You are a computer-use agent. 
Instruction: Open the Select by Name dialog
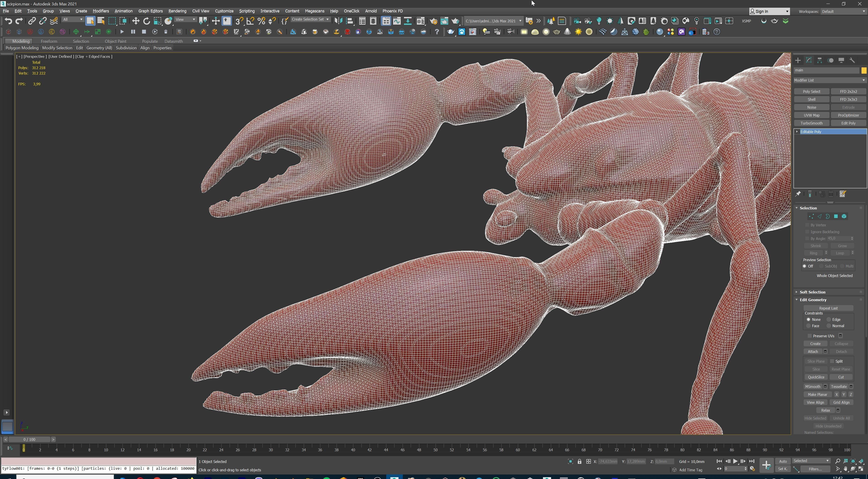tap(101, 21)
